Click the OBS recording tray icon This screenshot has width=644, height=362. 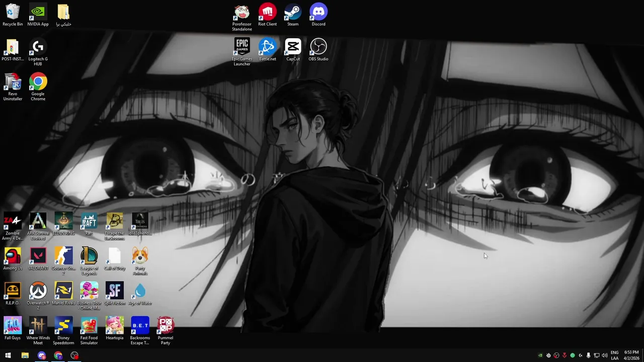click(556, 355)
